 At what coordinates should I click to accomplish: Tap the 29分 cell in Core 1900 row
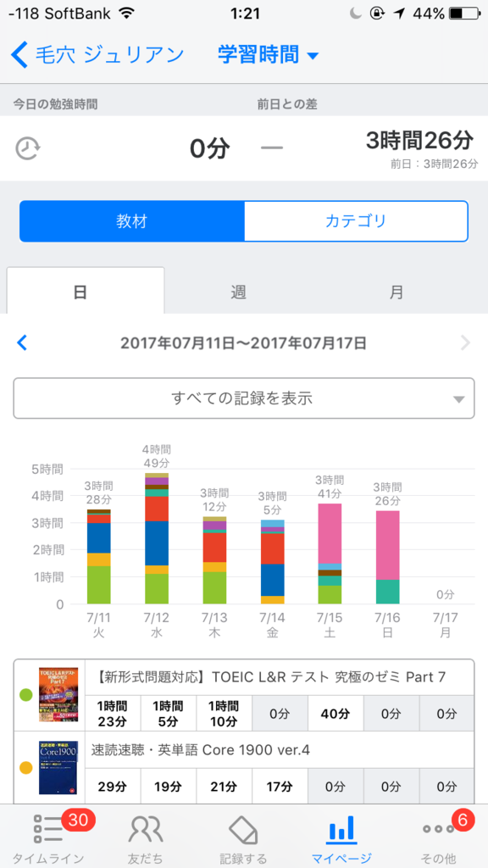point(113,786)
